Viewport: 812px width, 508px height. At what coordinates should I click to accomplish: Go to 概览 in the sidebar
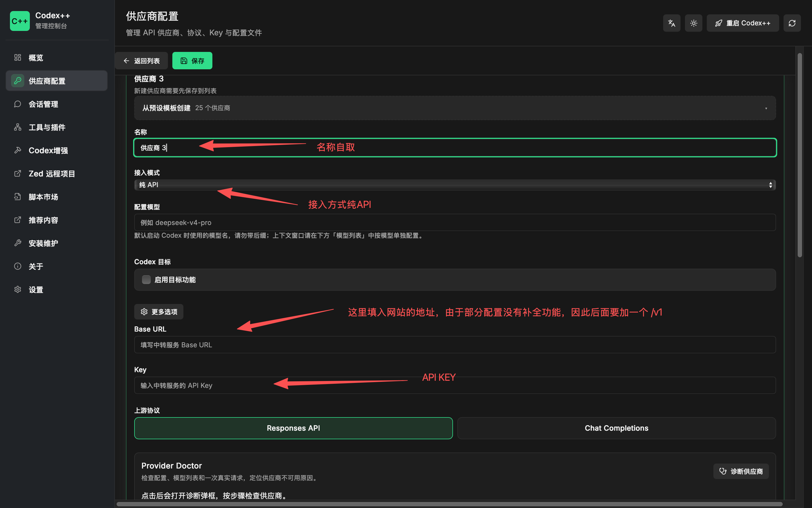click(56, 57)
